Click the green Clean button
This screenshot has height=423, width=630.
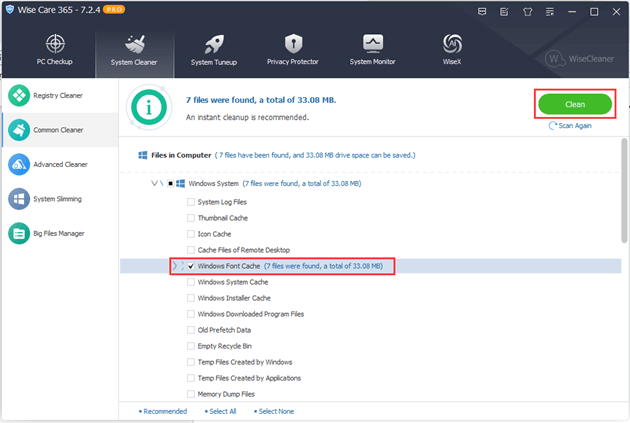(575, 104)
